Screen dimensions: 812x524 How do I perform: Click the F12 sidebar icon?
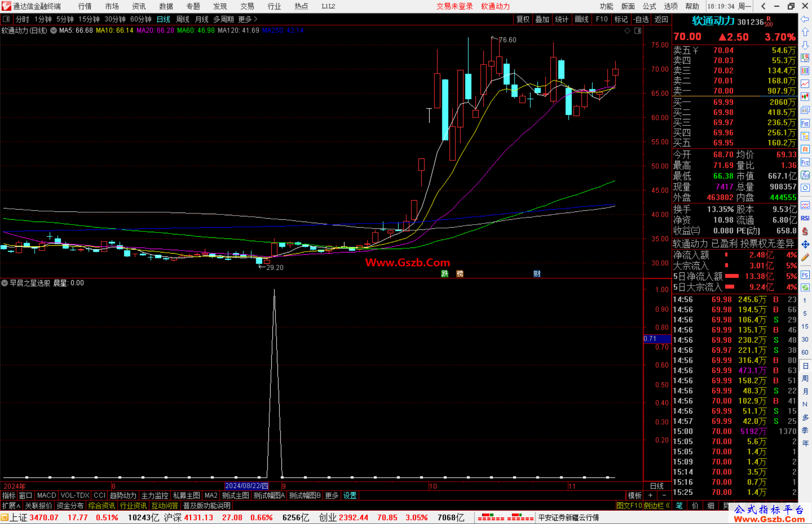(x=805, y=162)
